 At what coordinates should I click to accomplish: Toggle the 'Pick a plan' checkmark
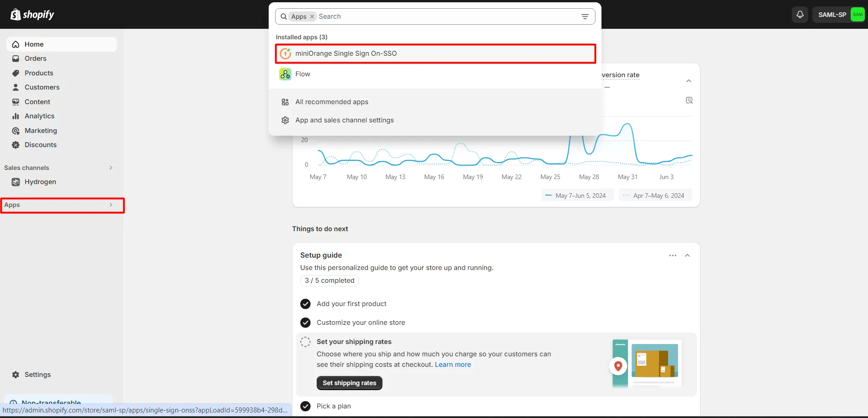(x=305, y=406)
